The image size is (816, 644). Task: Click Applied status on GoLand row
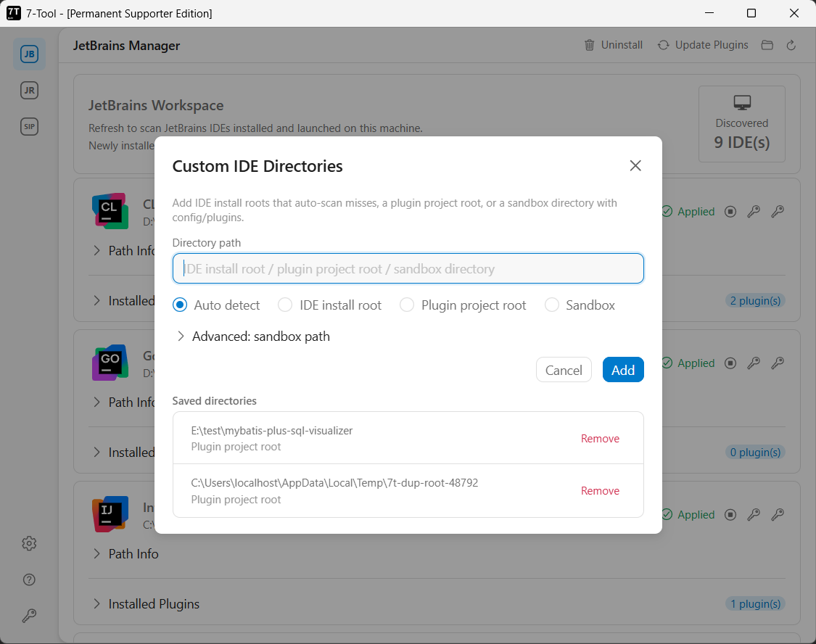[x=688, y=363]
